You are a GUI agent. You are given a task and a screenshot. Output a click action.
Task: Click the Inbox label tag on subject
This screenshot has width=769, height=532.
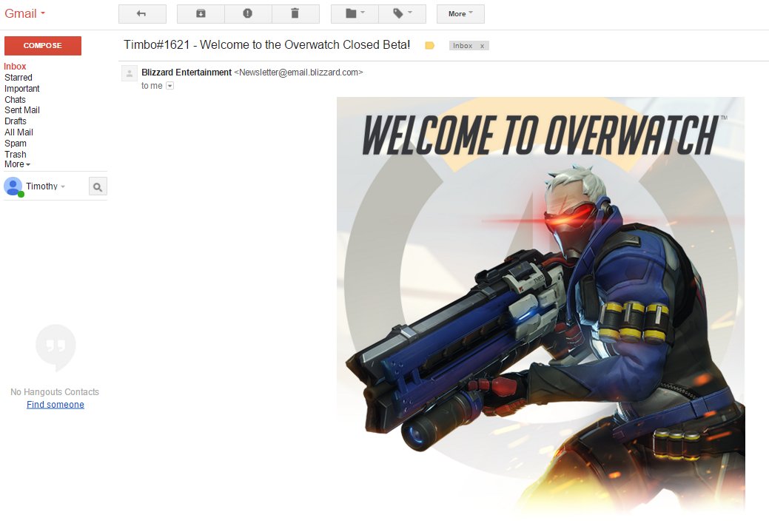pyautogui.click(x=463, y=46)
